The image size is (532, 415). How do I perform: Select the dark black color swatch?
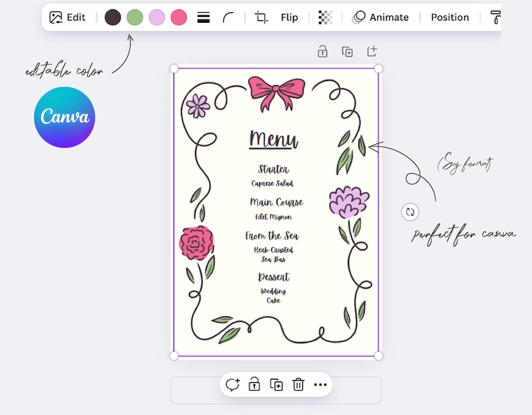[x=113, y=17]
